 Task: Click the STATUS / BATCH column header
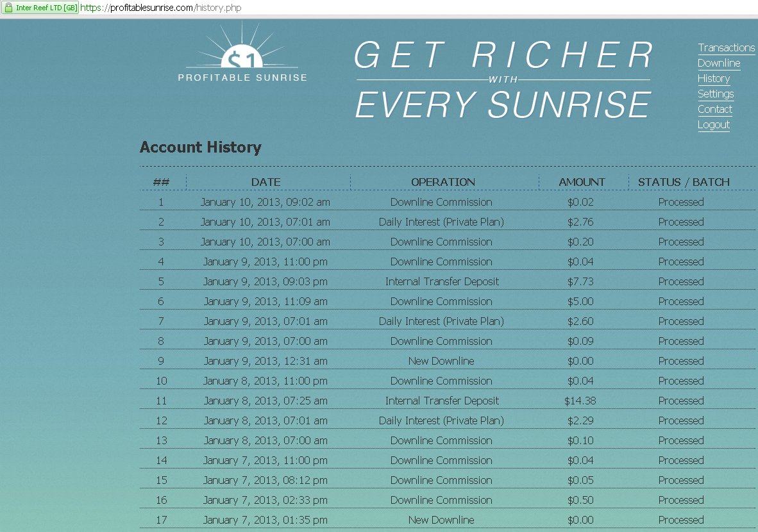click(684, 182)
